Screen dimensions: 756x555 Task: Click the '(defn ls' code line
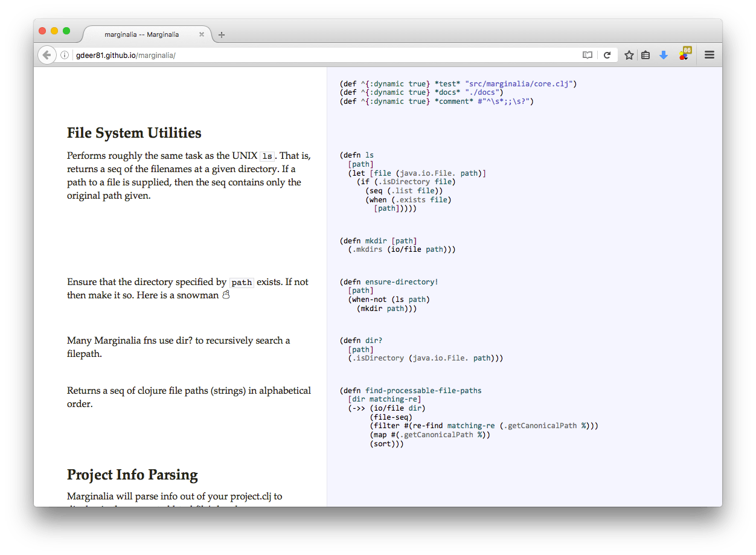[x=357, y=155]
